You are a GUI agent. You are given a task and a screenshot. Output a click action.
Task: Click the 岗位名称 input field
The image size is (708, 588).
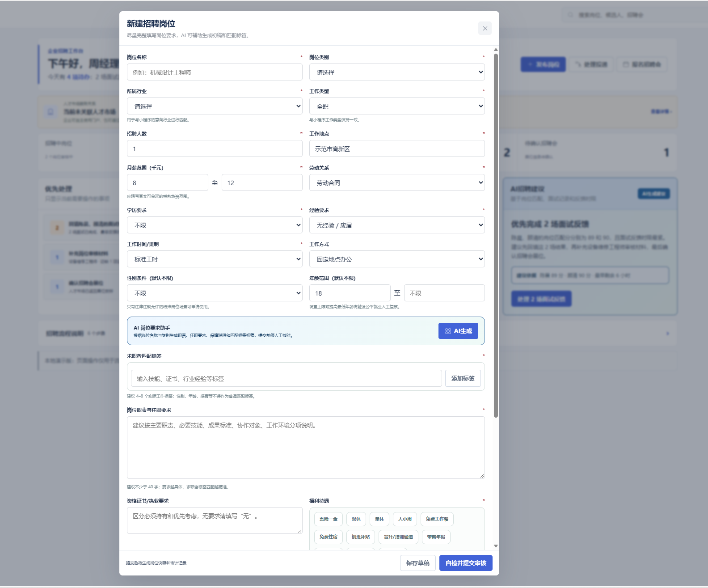[215, 72]
